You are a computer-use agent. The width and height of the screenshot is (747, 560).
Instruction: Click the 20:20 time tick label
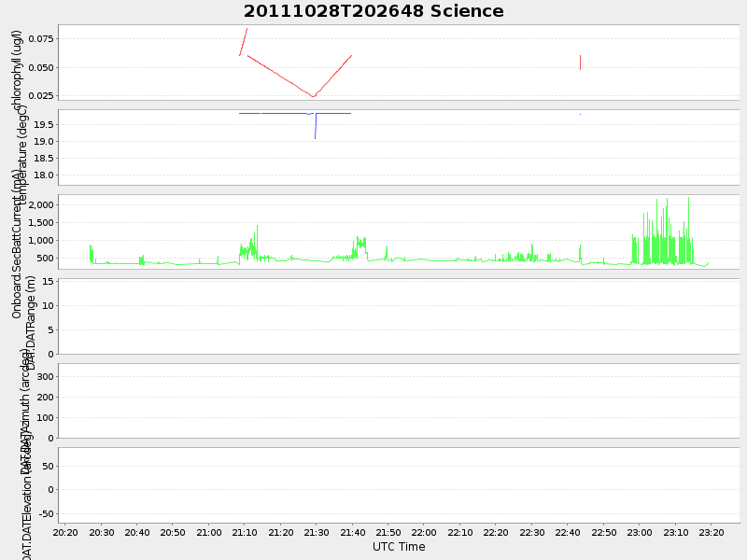[x=65, y=532]
